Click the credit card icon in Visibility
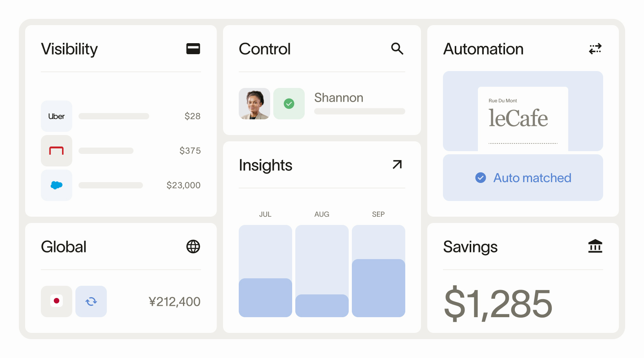This screenshot has height=358, width=644. 193,49
